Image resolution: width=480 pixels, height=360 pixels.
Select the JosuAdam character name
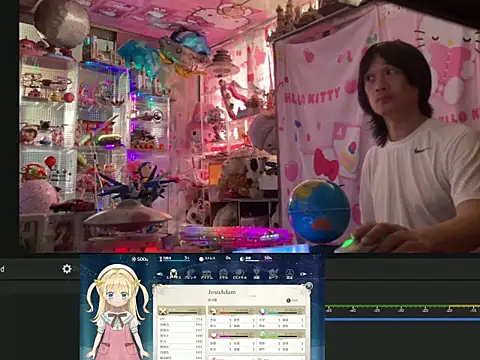pyautogui.click(x=222, y=292)
